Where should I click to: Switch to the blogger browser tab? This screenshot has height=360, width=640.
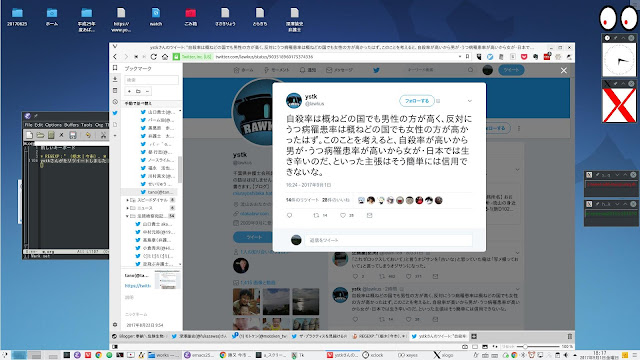pyautogui.click(x=139, y=336)
